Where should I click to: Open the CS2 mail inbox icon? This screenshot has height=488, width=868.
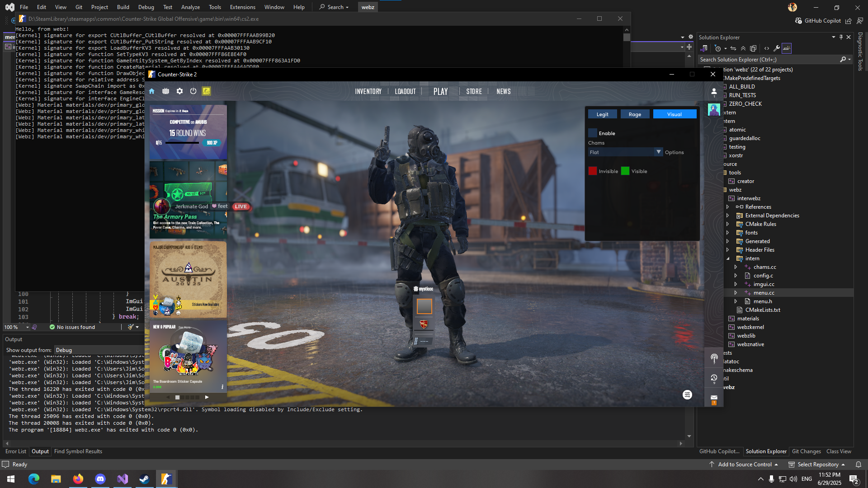point(714,399)
